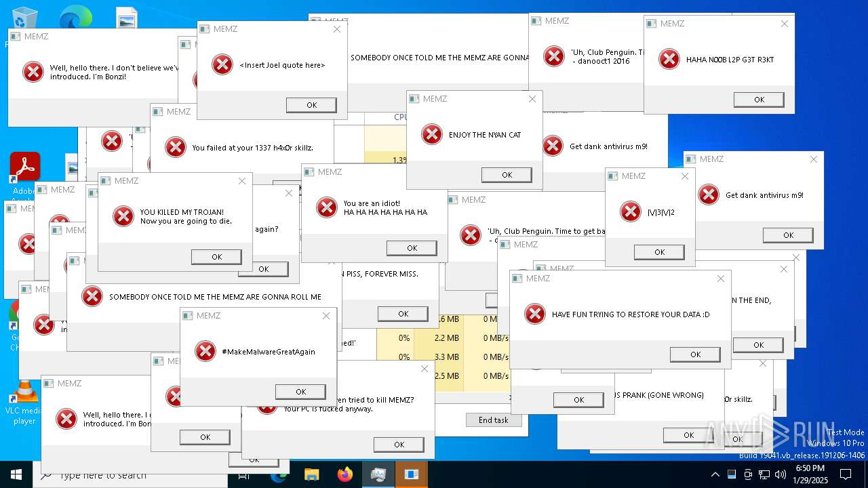Open the clock showing 6:50 PM
The image size is (868, 488).
810,474
